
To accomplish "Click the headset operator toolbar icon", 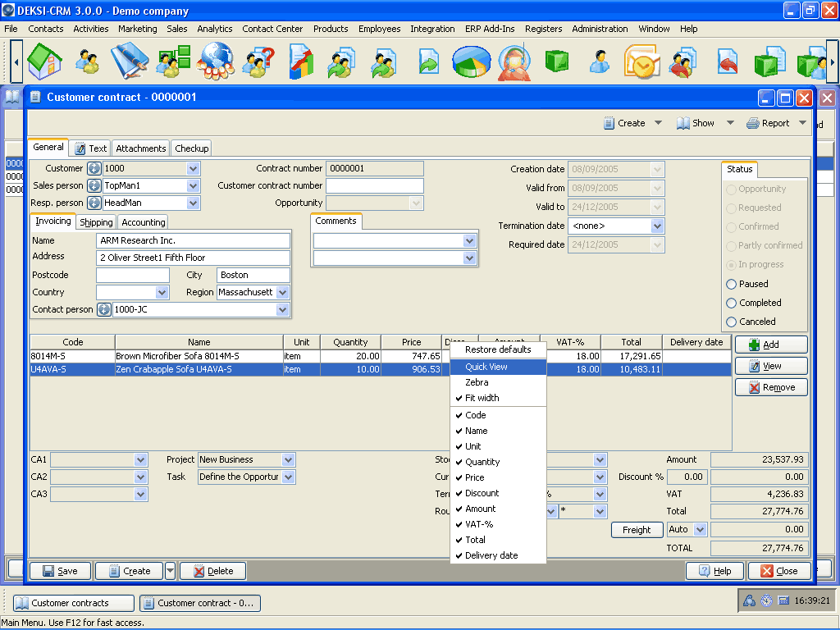I will point(514,62).
